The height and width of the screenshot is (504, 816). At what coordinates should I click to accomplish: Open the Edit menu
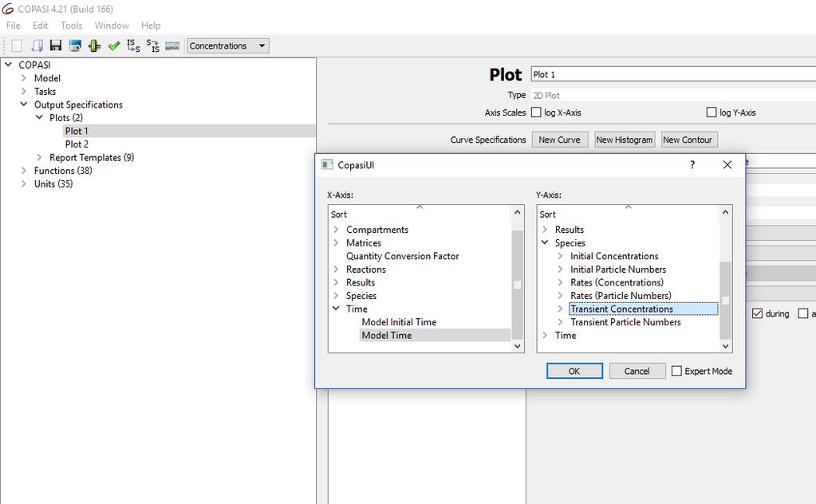coord(40,26)
